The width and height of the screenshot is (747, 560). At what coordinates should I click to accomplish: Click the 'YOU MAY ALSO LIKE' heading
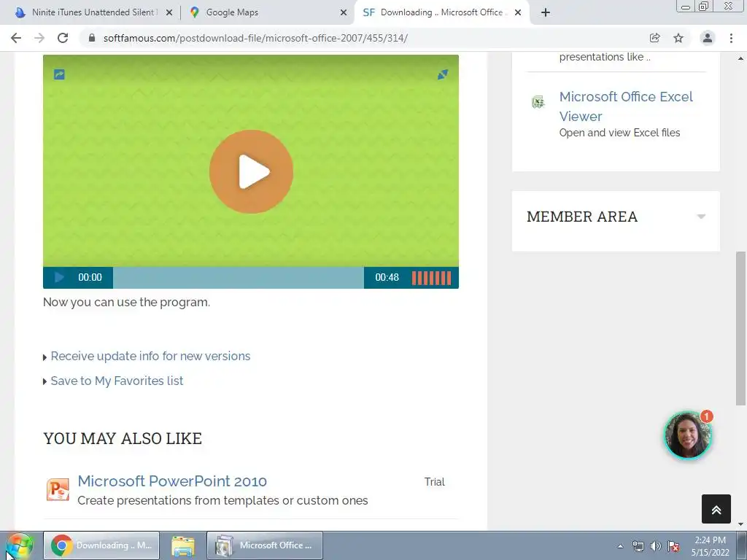point(123,438)
